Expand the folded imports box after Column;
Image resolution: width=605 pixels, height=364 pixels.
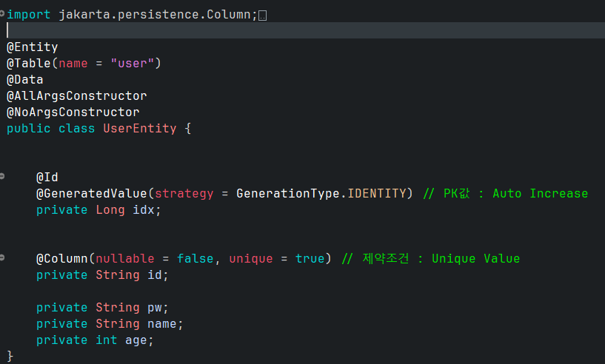262,16
